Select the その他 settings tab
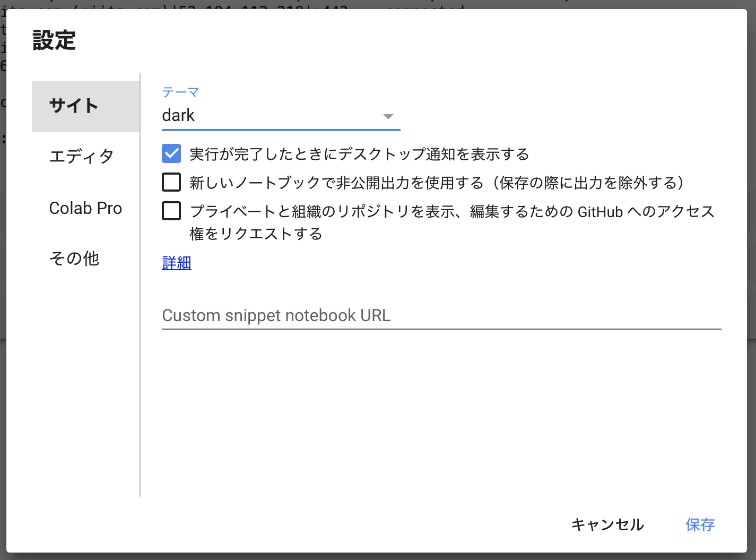Image resolution: width=756 pixels, height=560 pixels. pyautogui.click(x=74, y=259)
